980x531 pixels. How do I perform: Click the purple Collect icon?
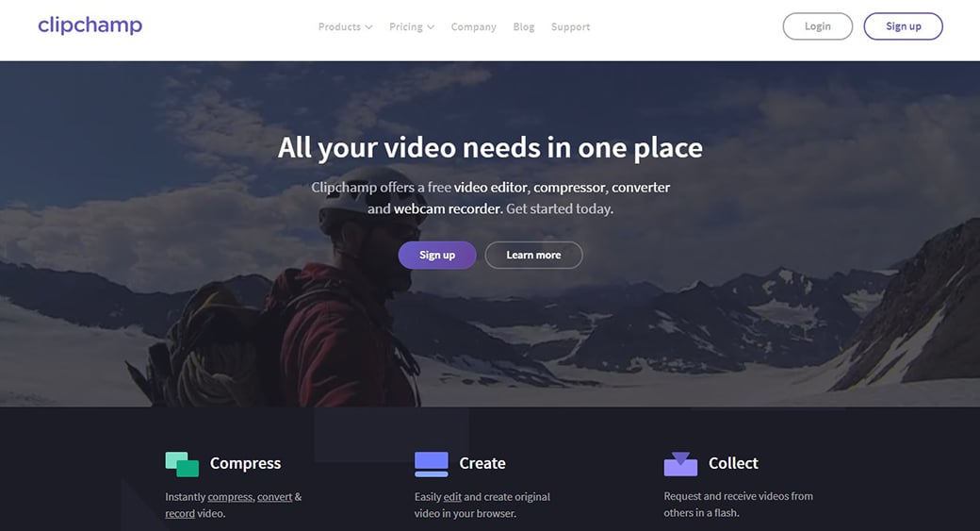coord(680,463)
